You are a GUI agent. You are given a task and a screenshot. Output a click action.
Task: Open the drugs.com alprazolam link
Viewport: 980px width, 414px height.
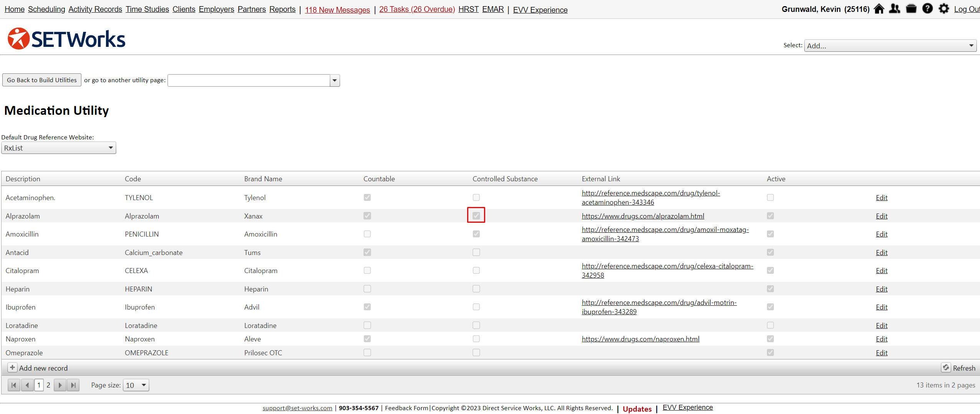[643, 216]
